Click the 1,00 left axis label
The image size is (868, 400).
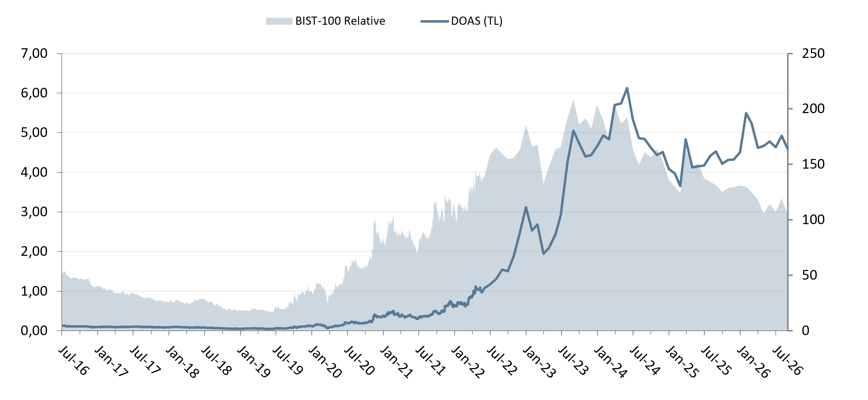[x=34, y=291]
